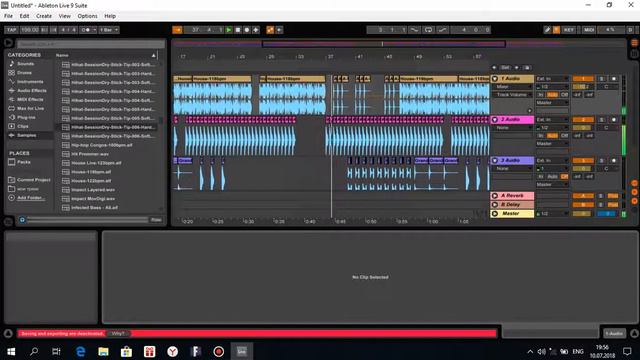Viewport: 640px width, 360px height.
Task: Solo the 2 Audio track
Action: [x=601, y=120]
